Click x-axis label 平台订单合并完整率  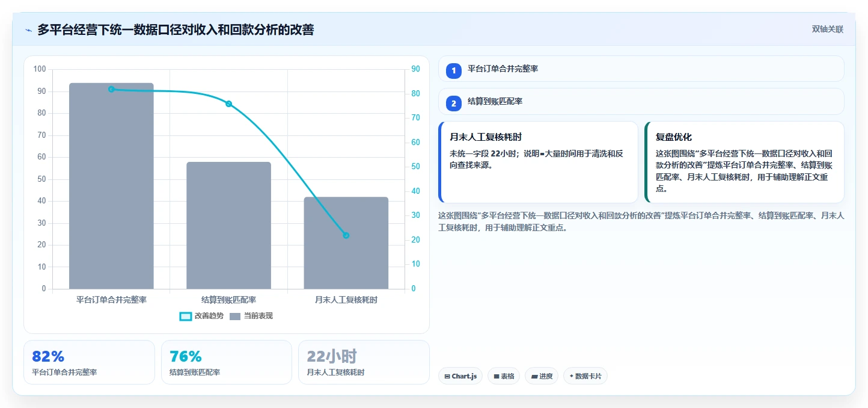pyautogui.click(x=111, y=300)
